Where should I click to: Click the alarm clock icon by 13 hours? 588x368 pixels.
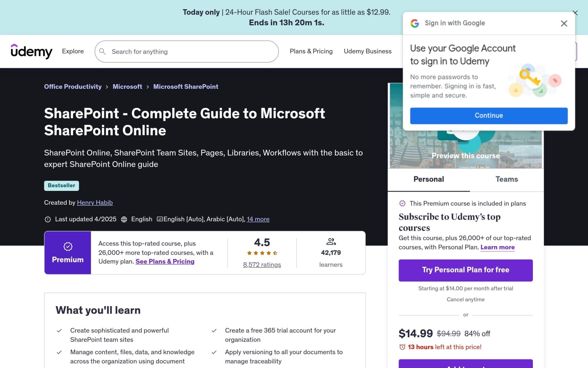coord(402,347)
